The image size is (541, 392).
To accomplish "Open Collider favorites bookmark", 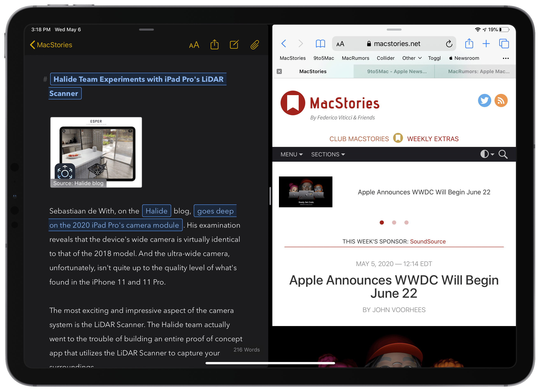I will (385, 58).
